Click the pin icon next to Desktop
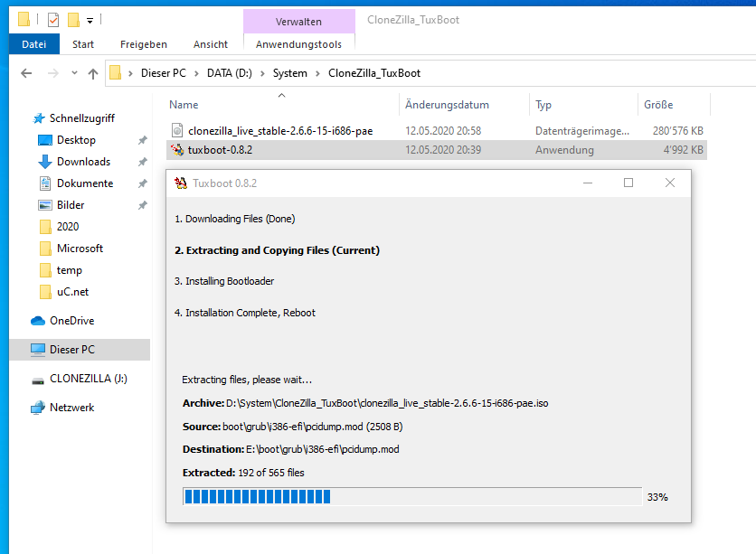Image resolution: width=756 pixels, height=554 pixels. point(142,140)
